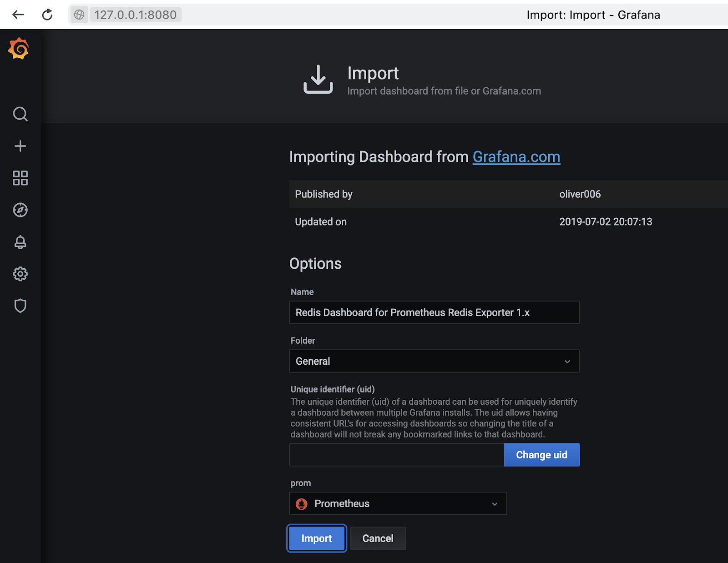Open the Alerting bell icon
Image resolution: width=728 pixels, height=563 pixels.
[20, 242]
